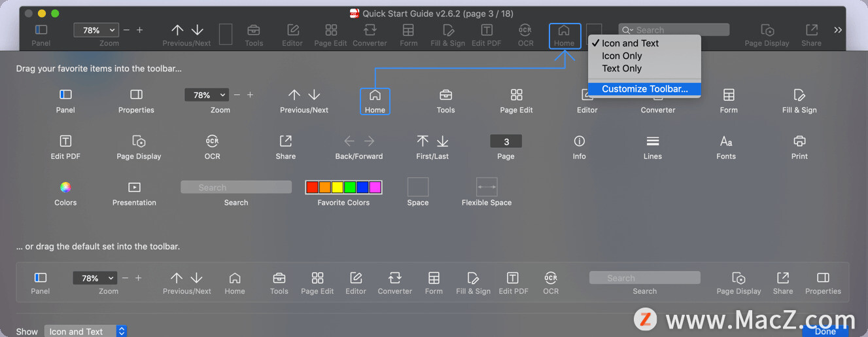Click the Page number field showing 3

(x=506, y=141)
